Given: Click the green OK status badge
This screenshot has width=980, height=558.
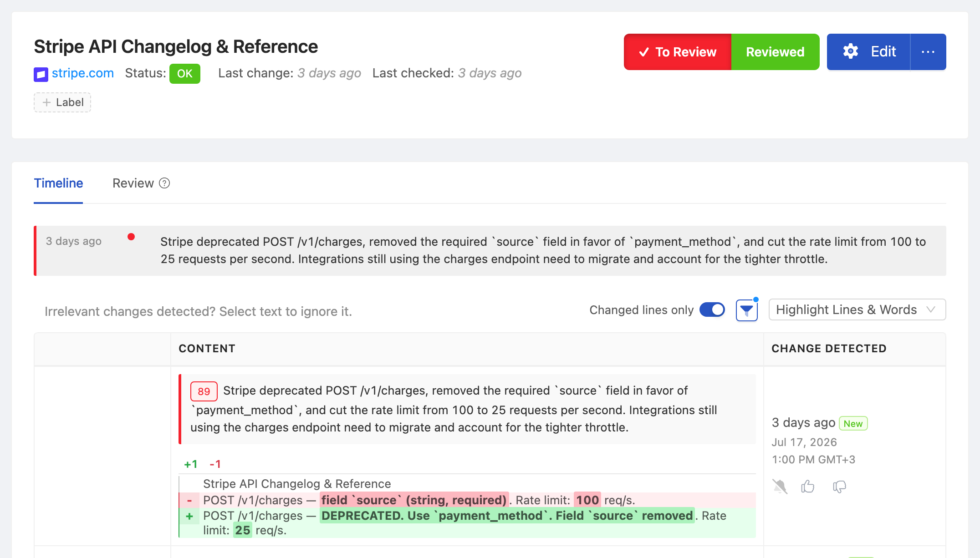Looking at the screenshot, I should (184, 74).
